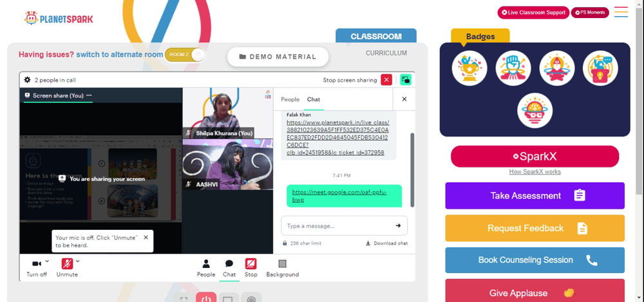Click the red power button below the call

pyautogui.click(x=206, y=299)
